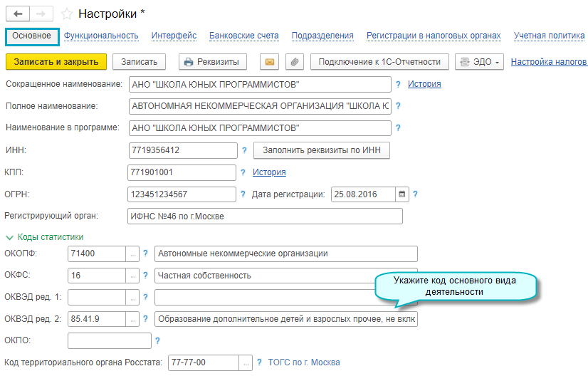
Task: Collapse the Коды статистики section
Action: point(10,237)
